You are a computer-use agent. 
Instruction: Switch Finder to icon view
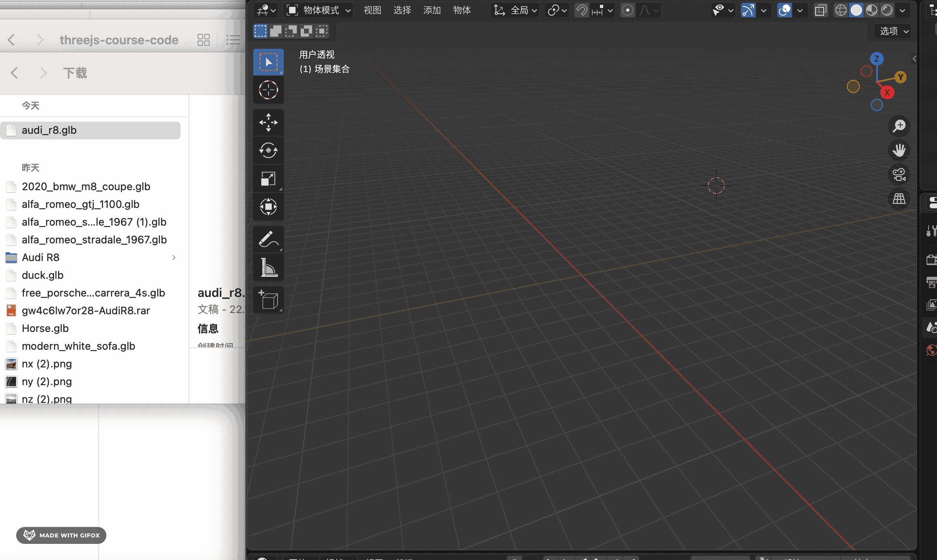pyautogui.click(x=204, y=40)
